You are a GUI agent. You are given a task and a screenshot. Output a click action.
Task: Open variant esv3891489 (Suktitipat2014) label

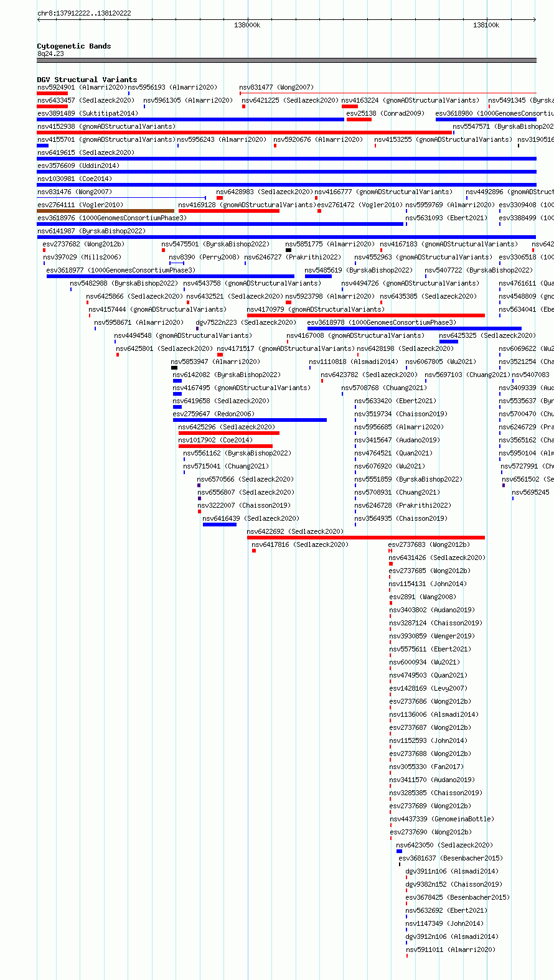point(88,113)
